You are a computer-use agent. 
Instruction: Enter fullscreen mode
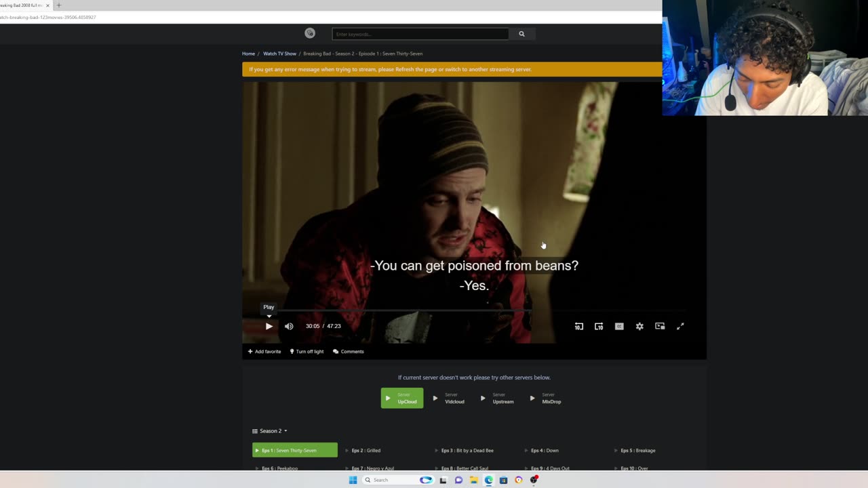pos(680,326)
